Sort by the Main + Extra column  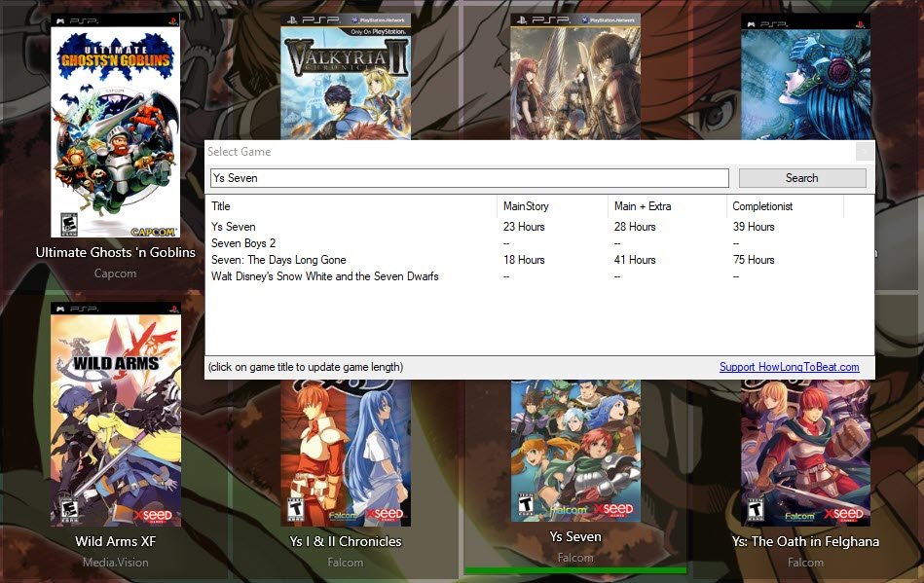click(x=667, y=206)
